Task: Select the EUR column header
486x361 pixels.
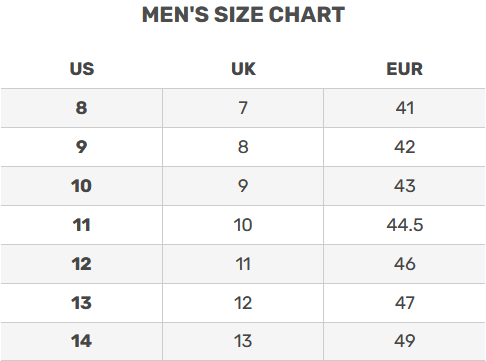Action: [404, 69]
